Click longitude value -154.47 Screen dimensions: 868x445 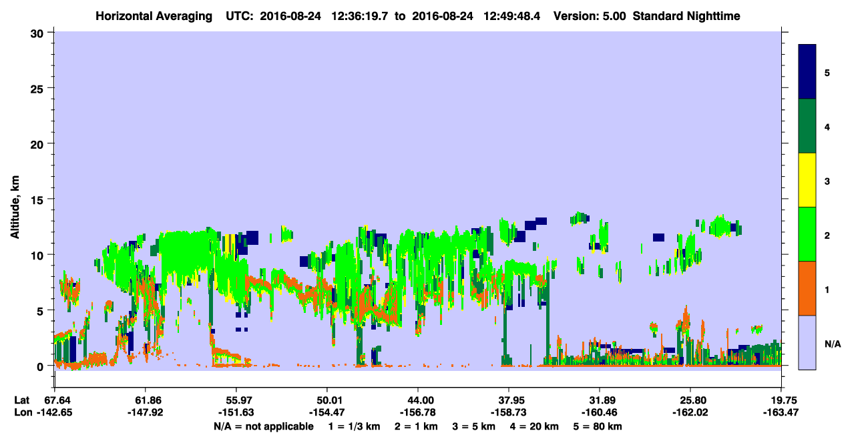pyautogui.click(x=327, y=412)
